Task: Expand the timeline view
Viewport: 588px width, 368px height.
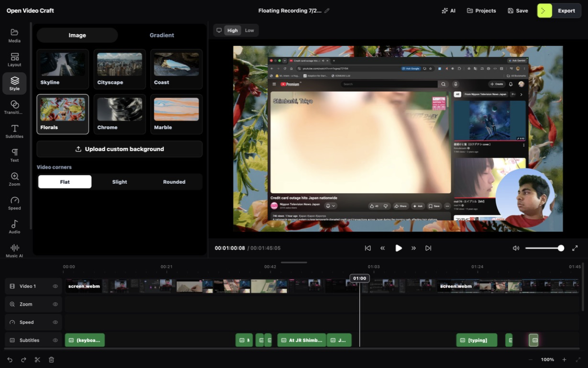Action: pyautogui.click(x=578, y=360)
